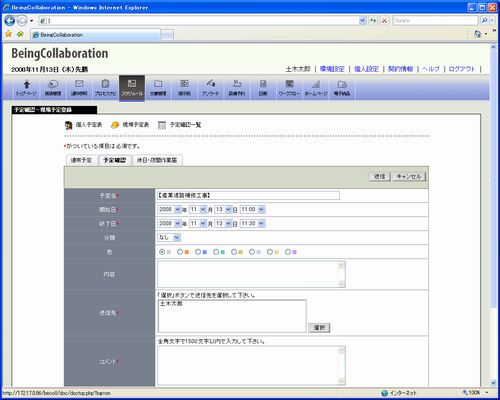Click the search magnifier icon

tap(484, 20)
